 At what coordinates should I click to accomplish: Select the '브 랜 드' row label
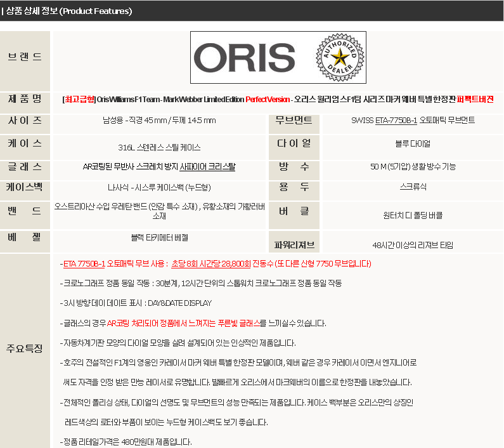(25, 57)
